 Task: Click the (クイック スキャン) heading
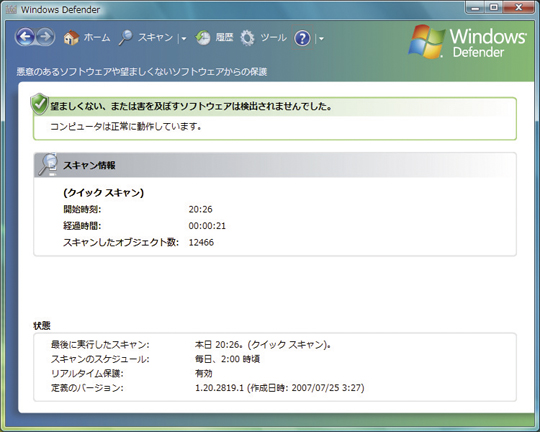(104, 193)
